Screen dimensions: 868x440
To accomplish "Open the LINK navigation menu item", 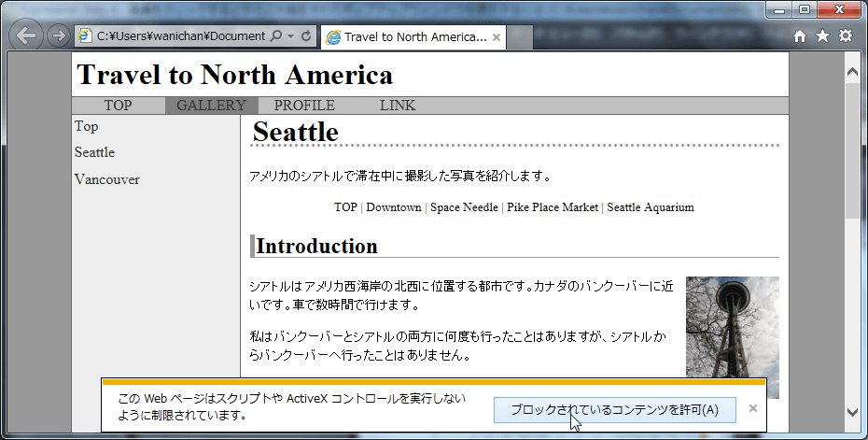I will 398,106.
